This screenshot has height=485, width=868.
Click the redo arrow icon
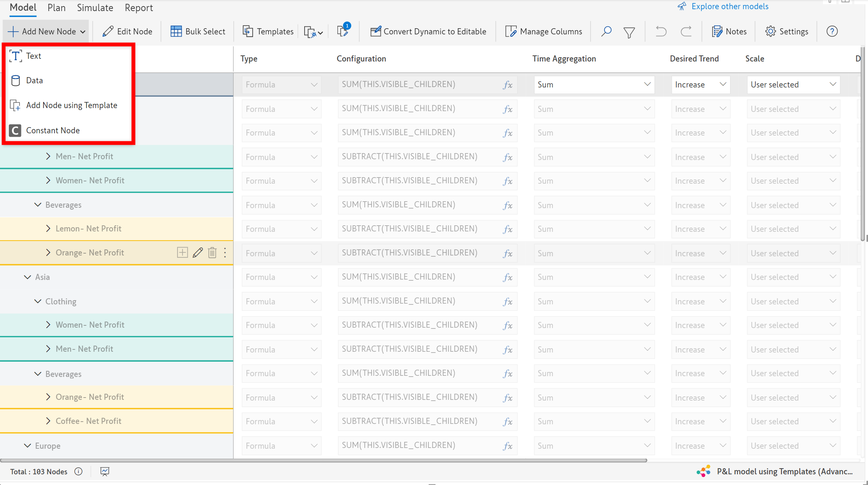[x=686, y=31]
